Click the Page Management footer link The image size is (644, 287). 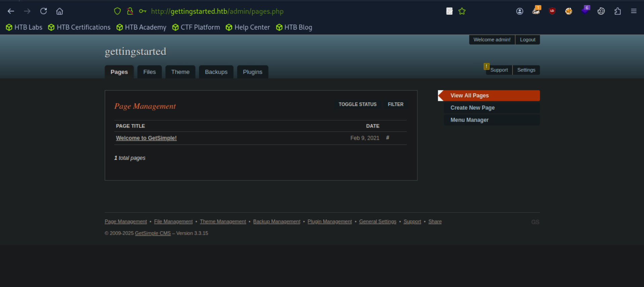pyautogui.click(x=126, y=222)
